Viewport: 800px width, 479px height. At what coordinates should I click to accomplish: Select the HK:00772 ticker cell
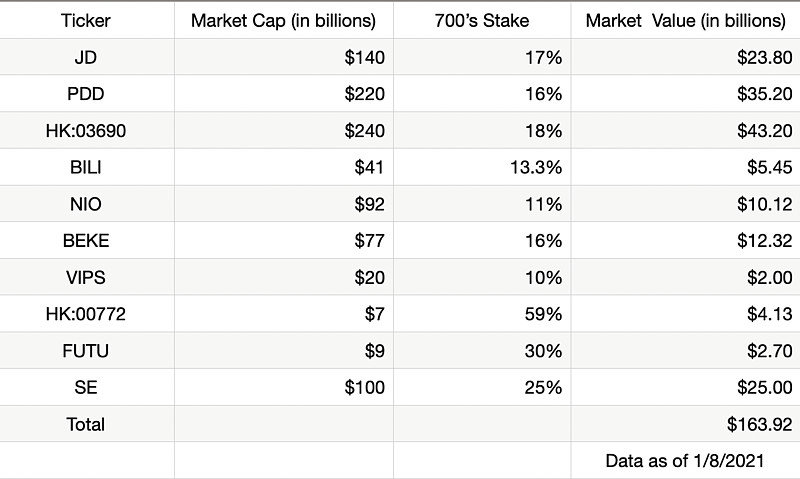[85, 314]
